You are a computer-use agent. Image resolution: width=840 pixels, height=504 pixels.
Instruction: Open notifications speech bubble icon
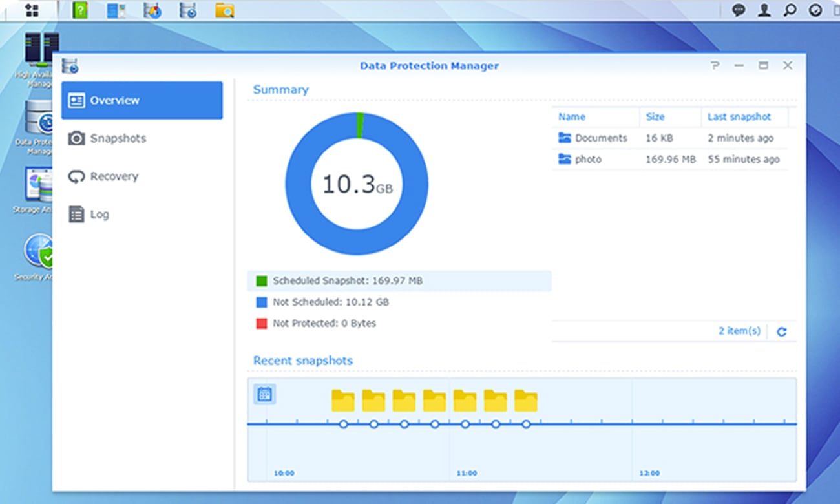(x=739, y=10)
